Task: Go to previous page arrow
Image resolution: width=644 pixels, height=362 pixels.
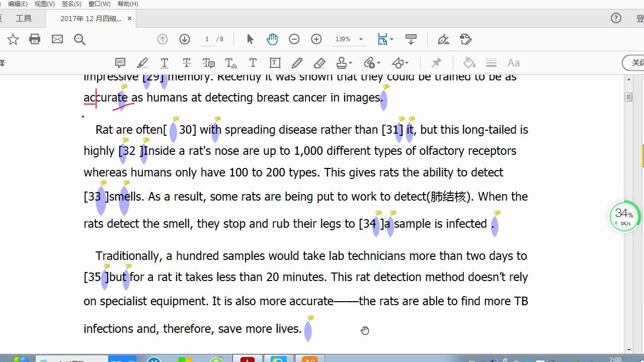Action: (163, 39)
